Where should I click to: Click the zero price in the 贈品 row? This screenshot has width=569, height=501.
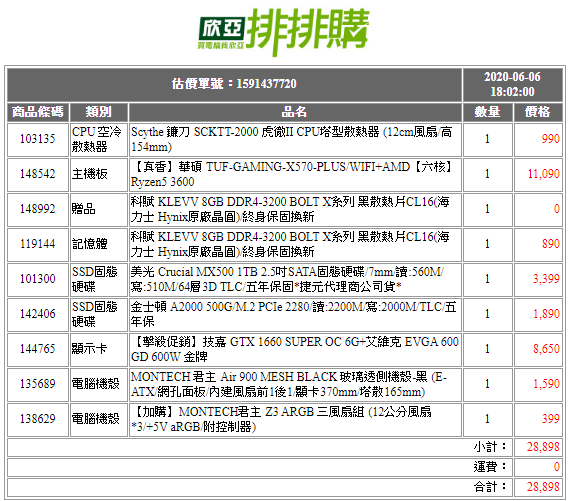pos(557,209)
